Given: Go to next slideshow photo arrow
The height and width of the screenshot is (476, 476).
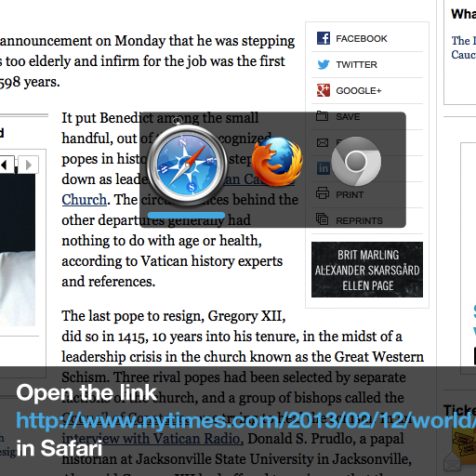Looking at the screenshot, I should pos(29,165).
